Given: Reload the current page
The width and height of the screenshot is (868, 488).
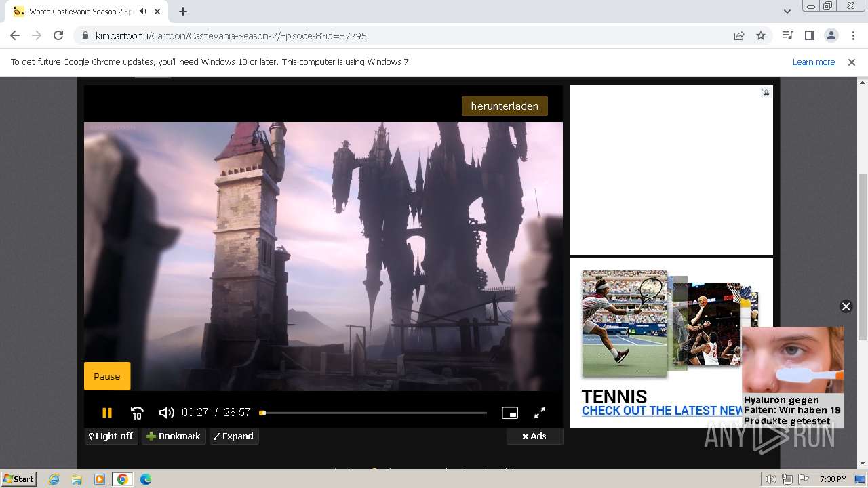Looking at the screenshot, I should 58,35.
